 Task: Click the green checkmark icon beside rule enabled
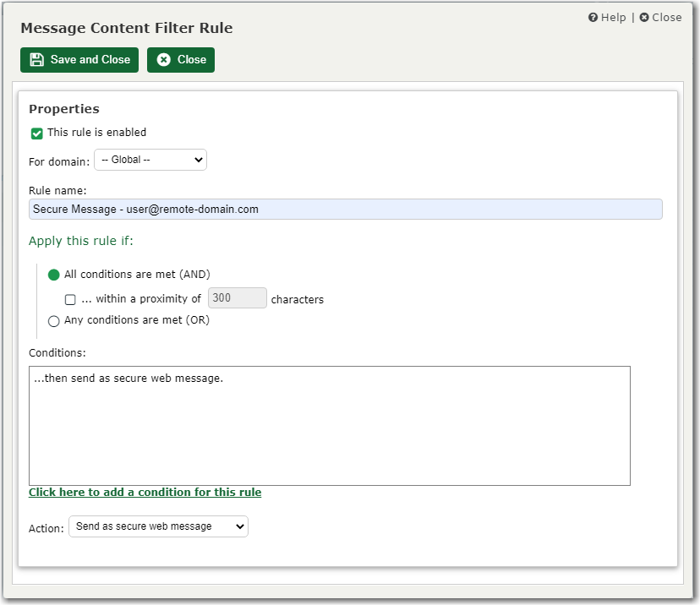pos(36,133)
